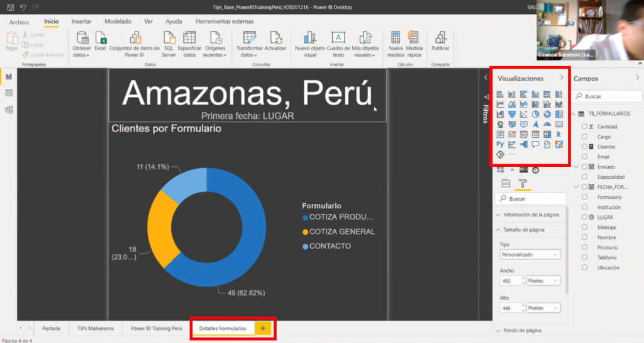Switch to Model view in left sidebar
The width and height of the screenshot is (644, 343).
tap(9, 110)
